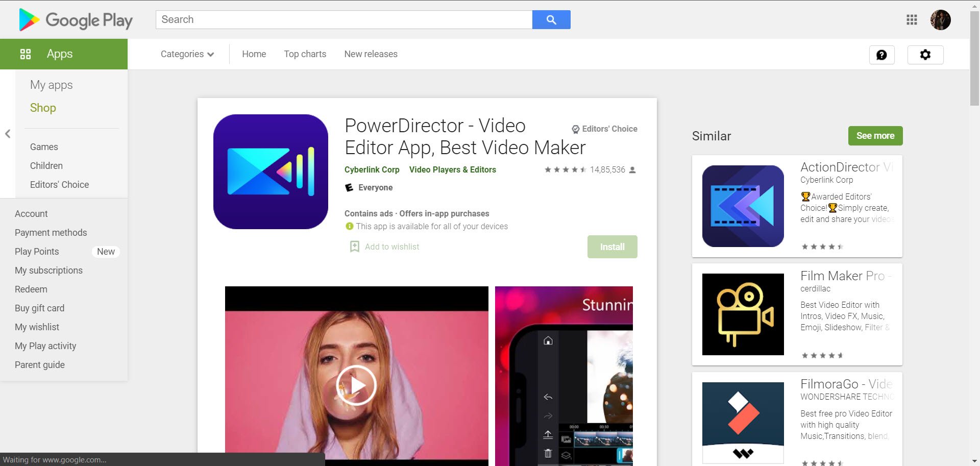Open the Top charts tab
The height and width of the screenshot is (466, 980).
305,54
